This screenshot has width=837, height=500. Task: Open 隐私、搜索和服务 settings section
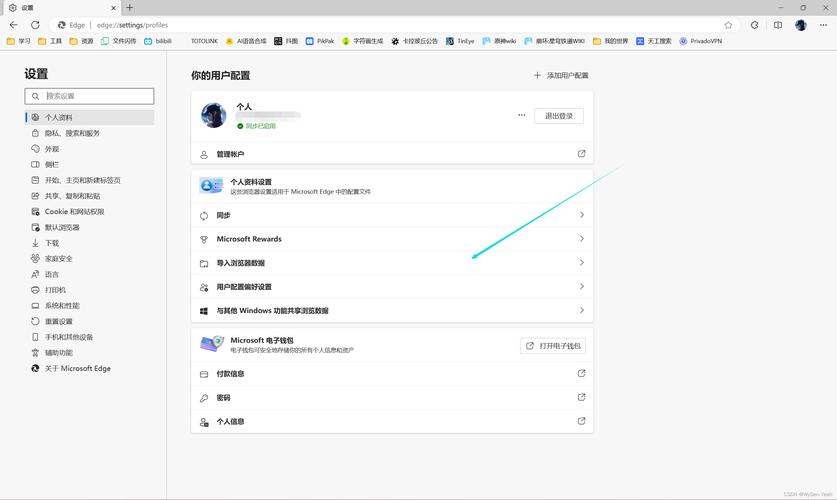click(90, 133)
